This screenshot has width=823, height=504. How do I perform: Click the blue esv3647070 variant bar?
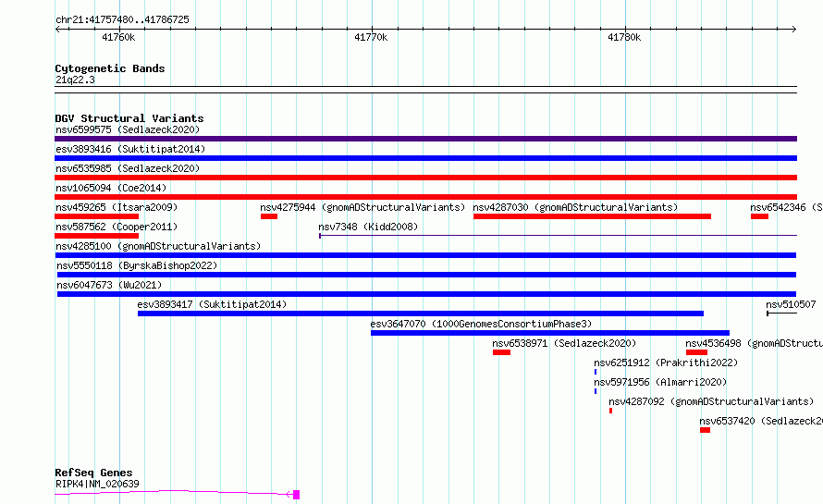click(x=550, y=333)
